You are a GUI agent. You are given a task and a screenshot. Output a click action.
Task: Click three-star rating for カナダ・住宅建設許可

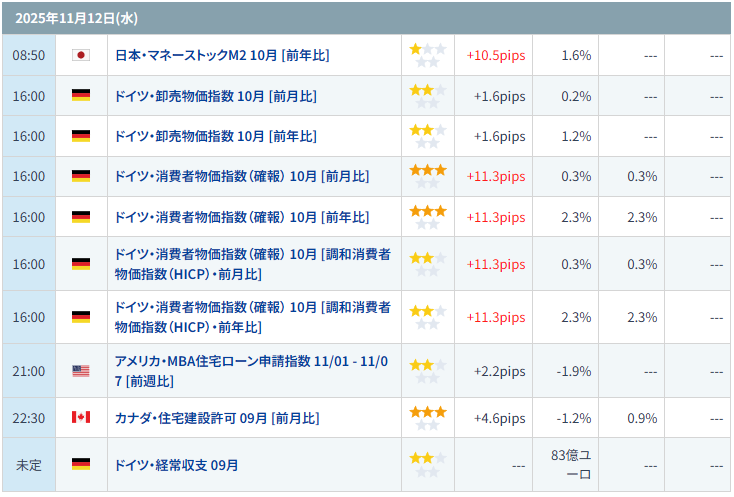click(x=427, y=417)
